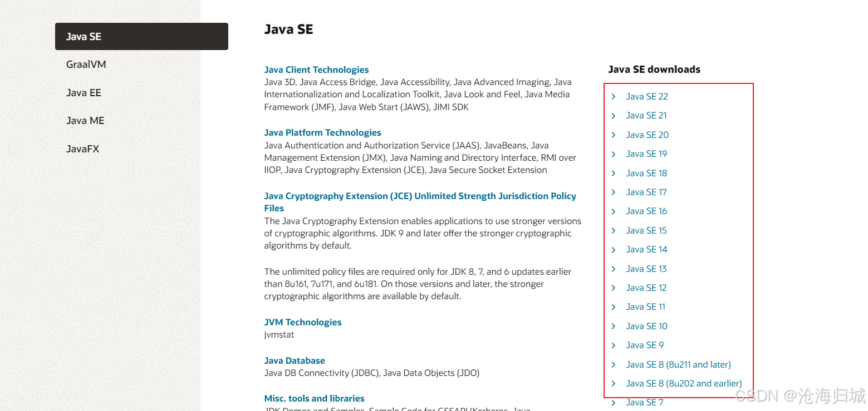Open JCE Unlimited Strength Jurisdiction Policy Files
868x411 pixels.
tap(420, 202)
